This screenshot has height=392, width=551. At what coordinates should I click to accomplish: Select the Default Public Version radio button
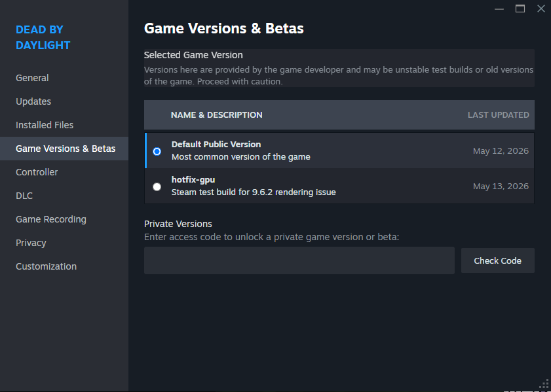pyautogui.click(x=157, y=151)
